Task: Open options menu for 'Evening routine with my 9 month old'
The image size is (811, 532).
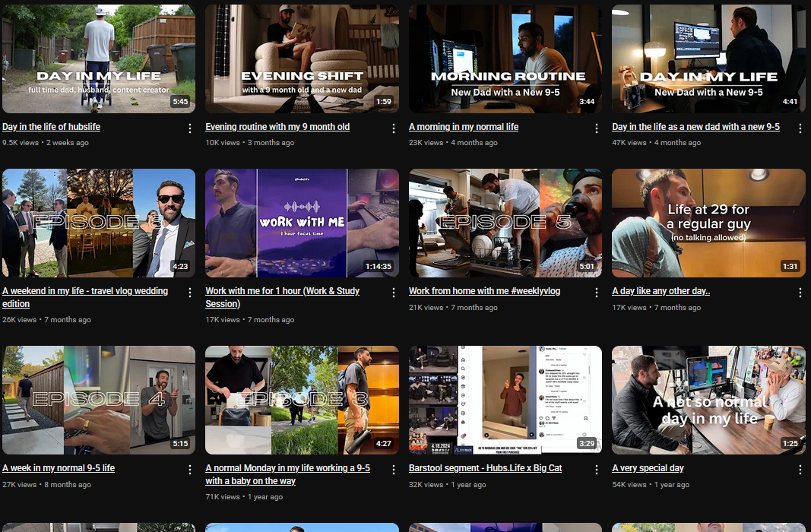Action: click(394, 128)
